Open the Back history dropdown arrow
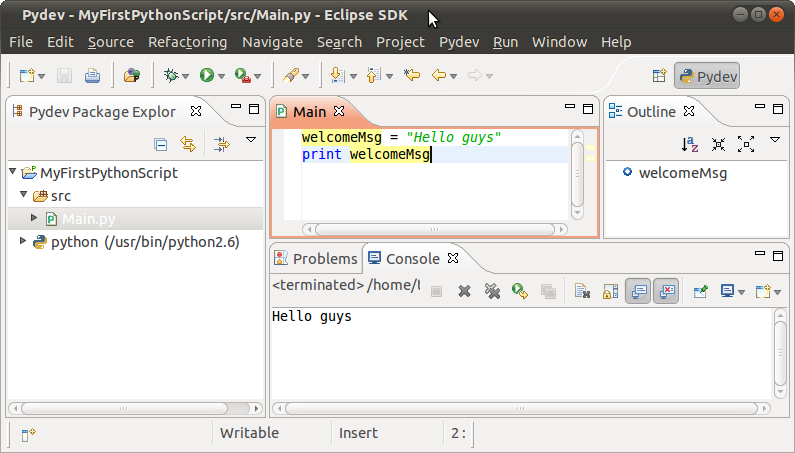This screenshot has width=795, height=453. [x=453, y=77]
